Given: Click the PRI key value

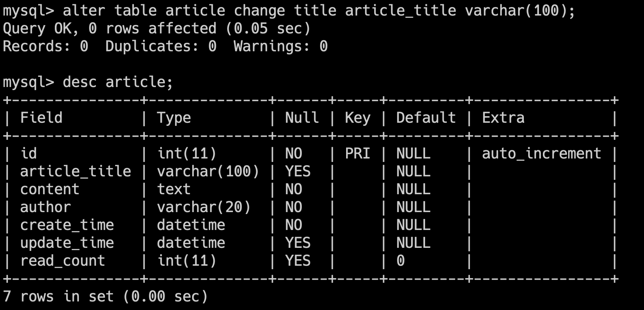Looking at the screenshot, I should coord(357,153).
